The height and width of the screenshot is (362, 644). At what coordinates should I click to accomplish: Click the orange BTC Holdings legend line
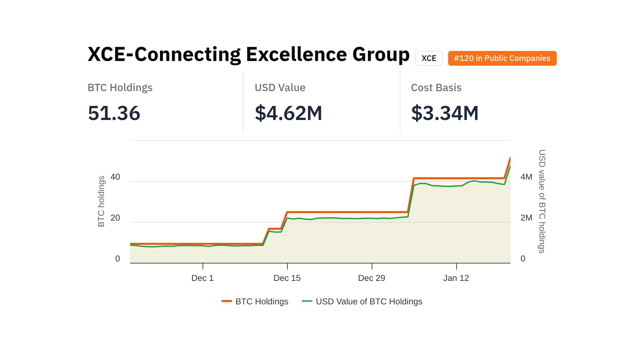(x=227, y=301)
